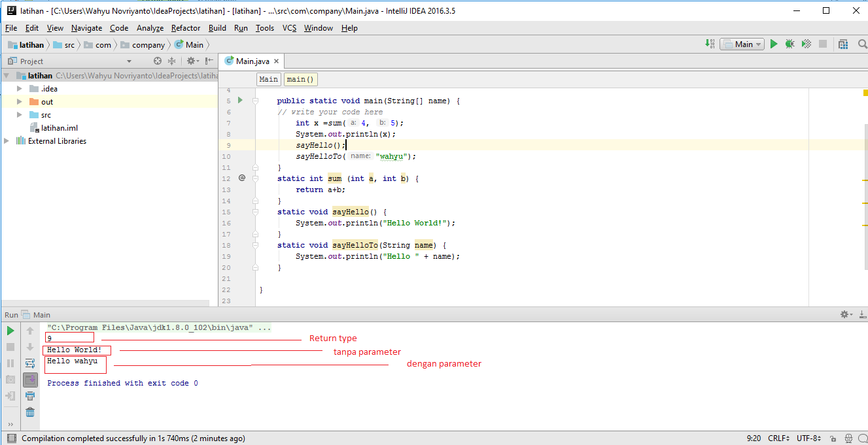The height and width of the screenshot is (445, 868).
Task: Toggle Soft-Wrap in the Run console
Action: click(30, 363)
